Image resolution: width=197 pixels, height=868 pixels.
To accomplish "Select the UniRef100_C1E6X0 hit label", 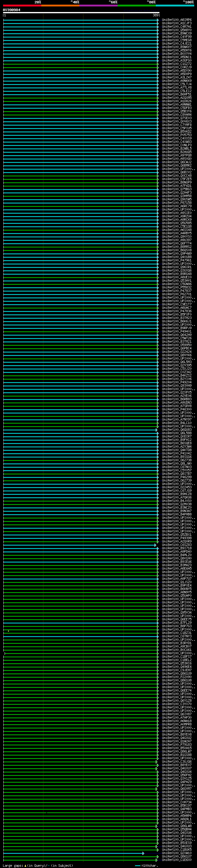I will tap(176, 860).
